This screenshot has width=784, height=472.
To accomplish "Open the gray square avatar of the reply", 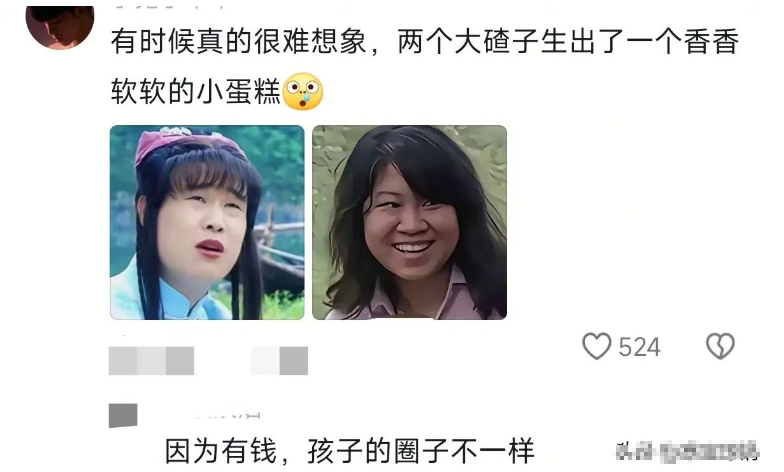I will tap(123, 416).
